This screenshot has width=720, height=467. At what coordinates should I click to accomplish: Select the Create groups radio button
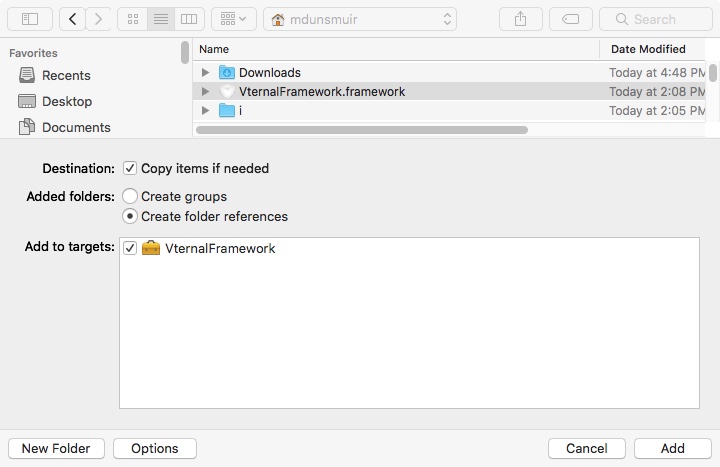130,196
